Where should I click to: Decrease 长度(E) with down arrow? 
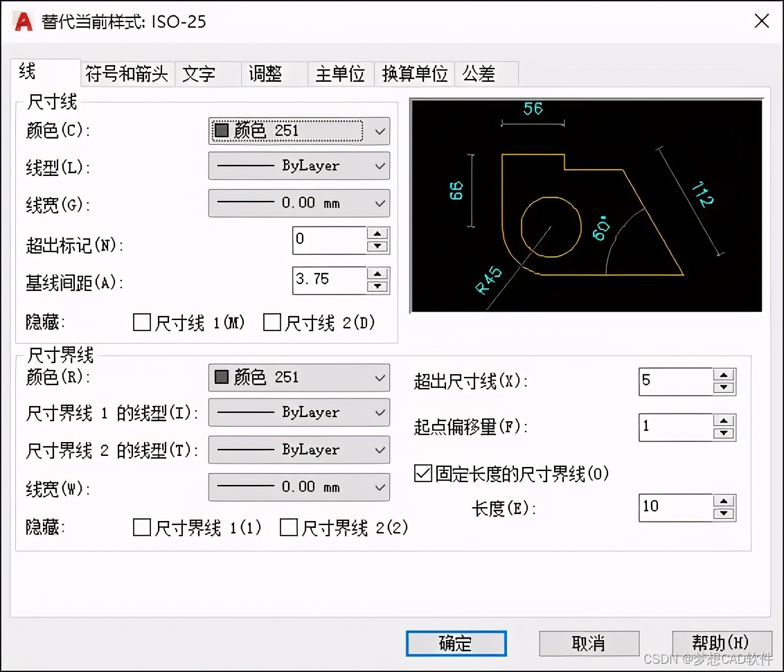724,514
